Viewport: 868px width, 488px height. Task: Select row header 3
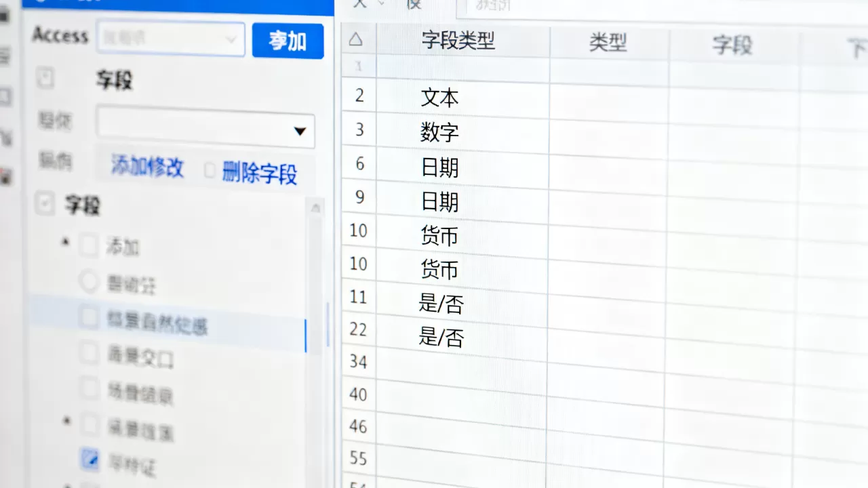click(x=359, y=129)
